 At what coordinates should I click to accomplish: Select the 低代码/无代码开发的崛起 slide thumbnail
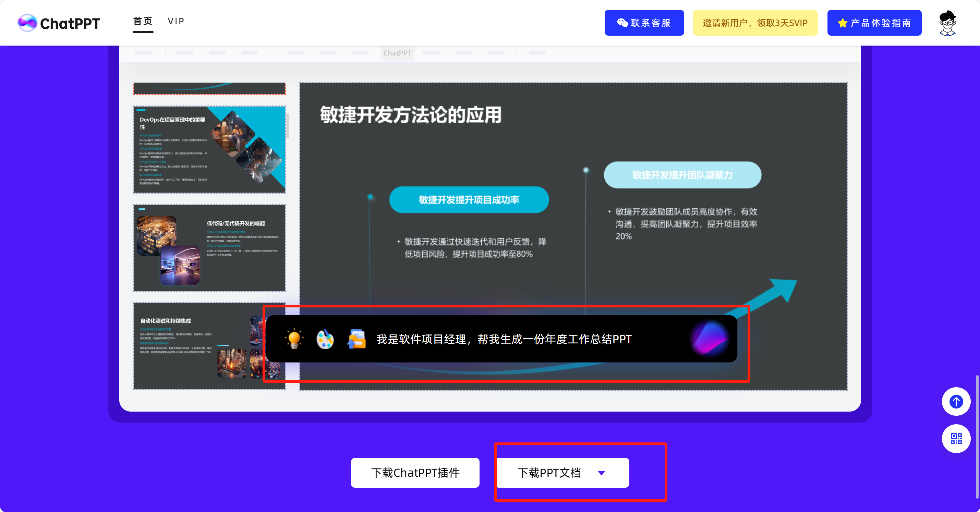209,248
